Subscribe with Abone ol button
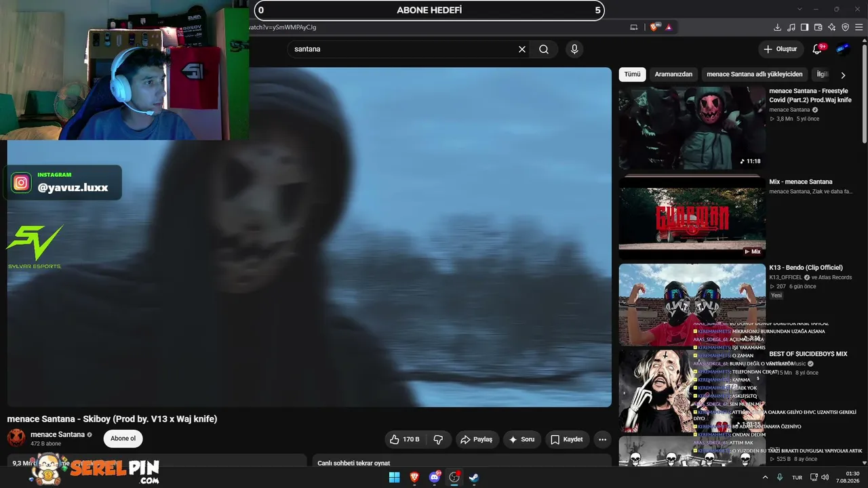The width and height of the screenshot is (868, 488). tap(123, 439)
